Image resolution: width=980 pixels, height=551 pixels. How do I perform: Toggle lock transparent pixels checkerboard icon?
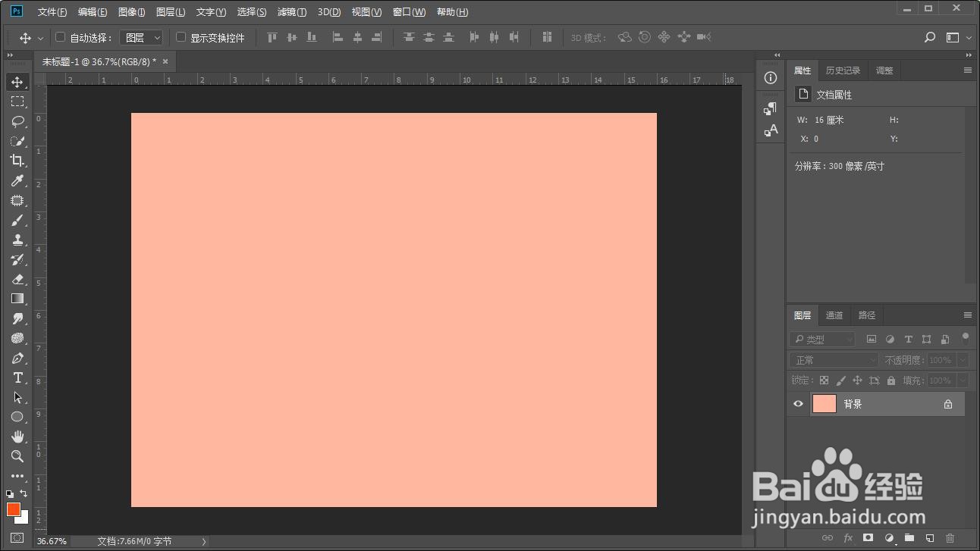pyautogui.click(x=824, y=380)
